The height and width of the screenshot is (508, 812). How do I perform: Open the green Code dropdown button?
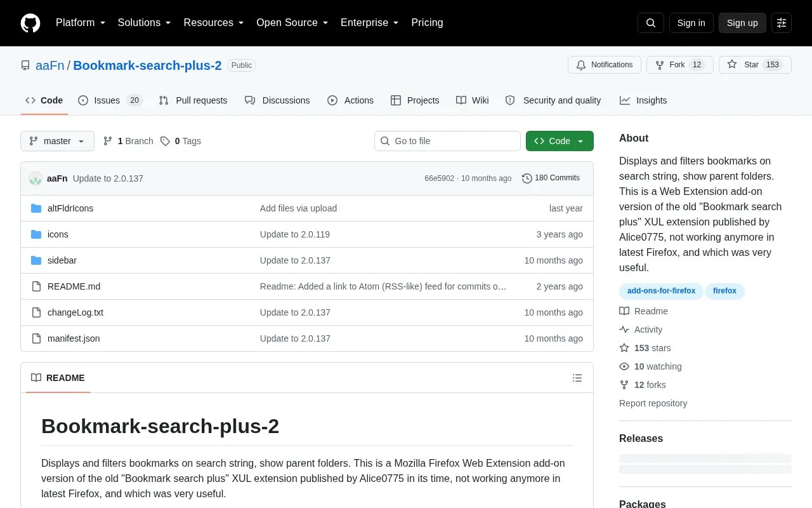560,141
